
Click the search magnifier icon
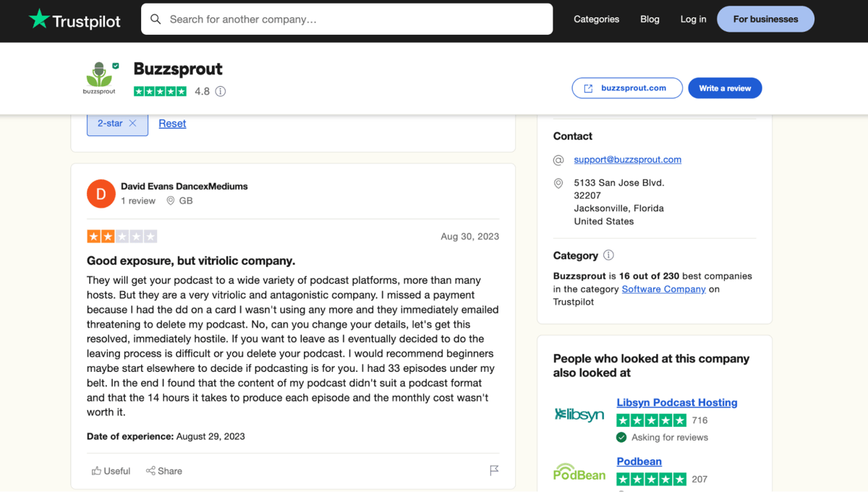click(156, 20)
